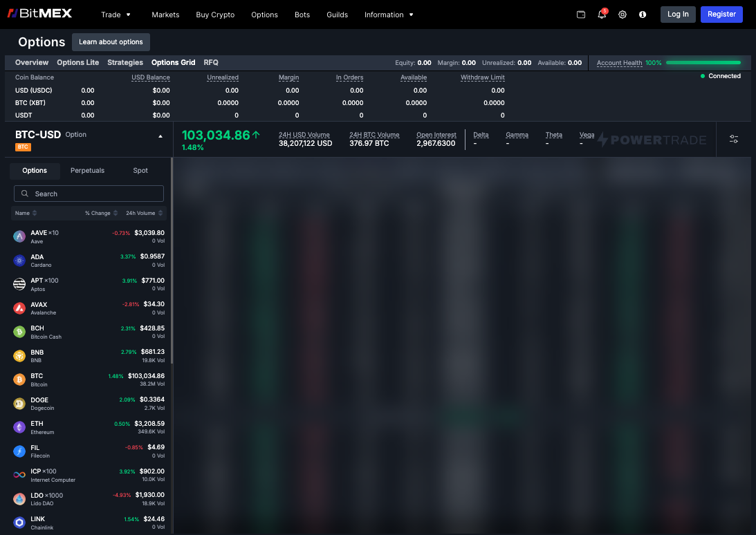Click the BitMEX logo
The width and height of the screenshot is (756, 535).
click(x=39, y=14)
